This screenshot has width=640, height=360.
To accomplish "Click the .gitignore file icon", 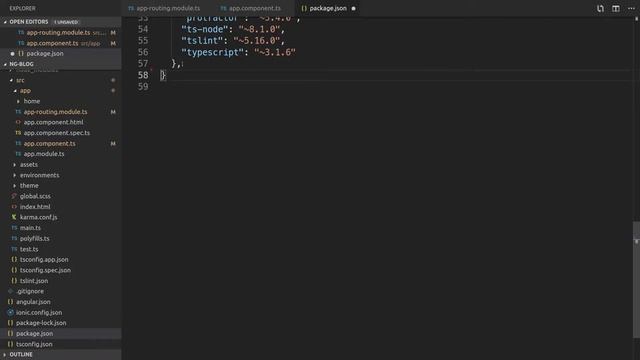I will (10, 291).
